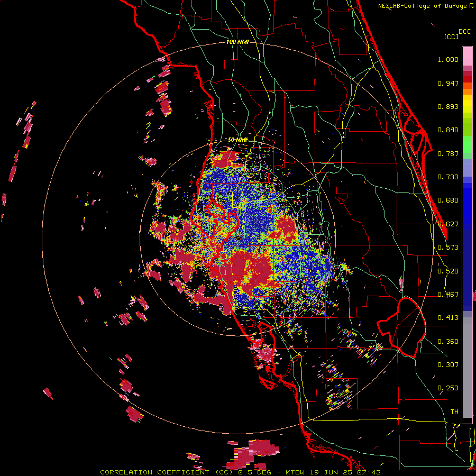Click the [CC] unit label
Image resolution: width=476 pixels, height=476 pixels.
(451, 36)
